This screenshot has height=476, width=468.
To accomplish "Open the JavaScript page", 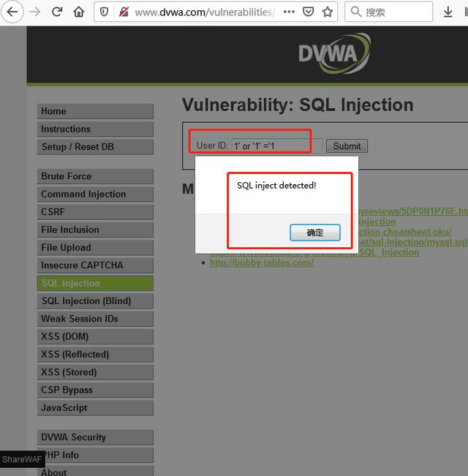I will (95, 408).
